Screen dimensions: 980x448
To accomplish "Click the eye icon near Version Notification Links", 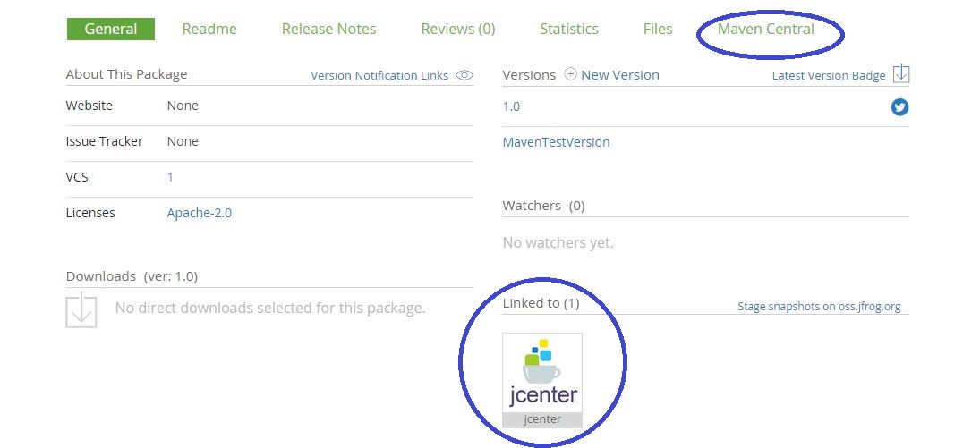I will (x=464, y=75).
